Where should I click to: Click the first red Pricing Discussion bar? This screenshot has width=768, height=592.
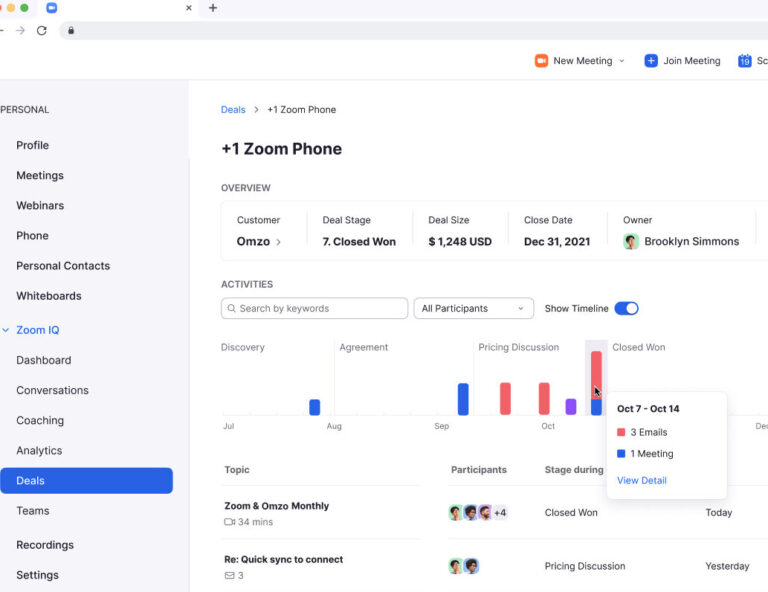pyautogui.click(x=505, y=399)
